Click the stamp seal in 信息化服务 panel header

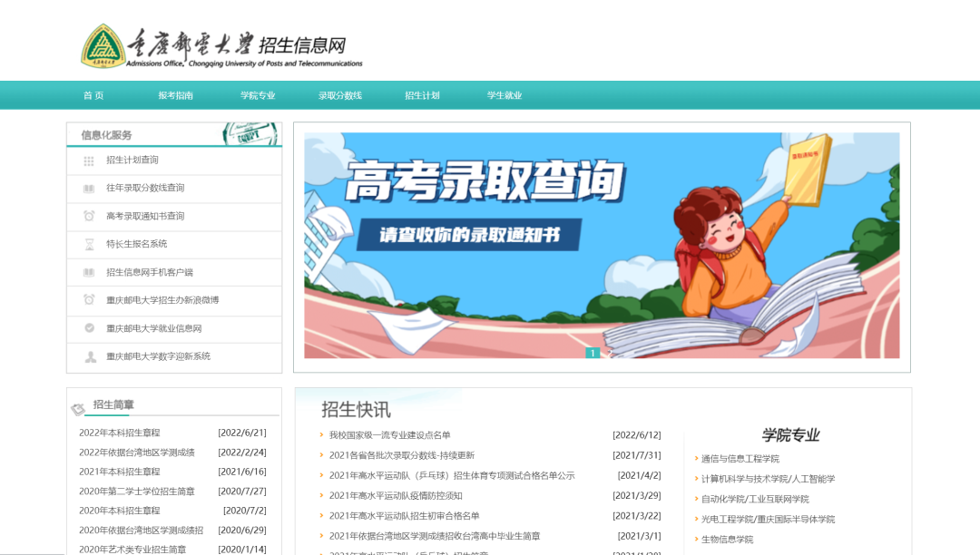[x=247, y=134]
